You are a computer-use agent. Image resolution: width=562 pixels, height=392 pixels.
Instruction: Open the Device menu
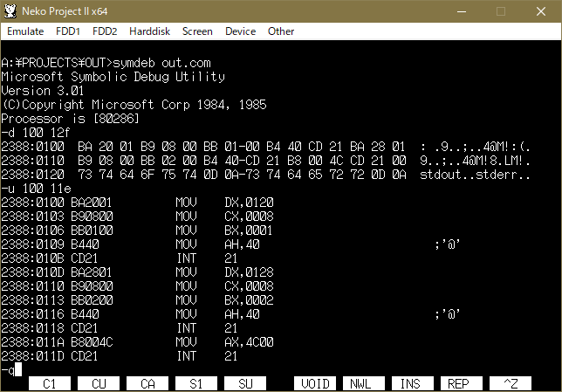[240, 31]
